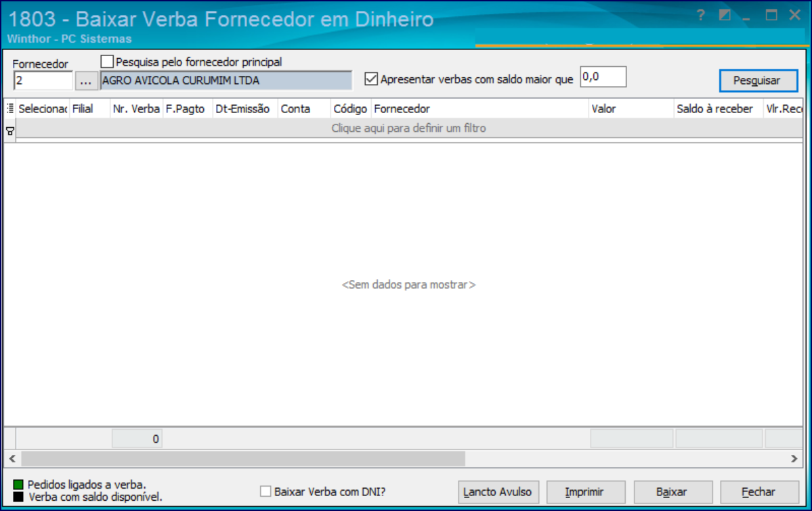Click the footer count cell showing 0

click(137, 439)
